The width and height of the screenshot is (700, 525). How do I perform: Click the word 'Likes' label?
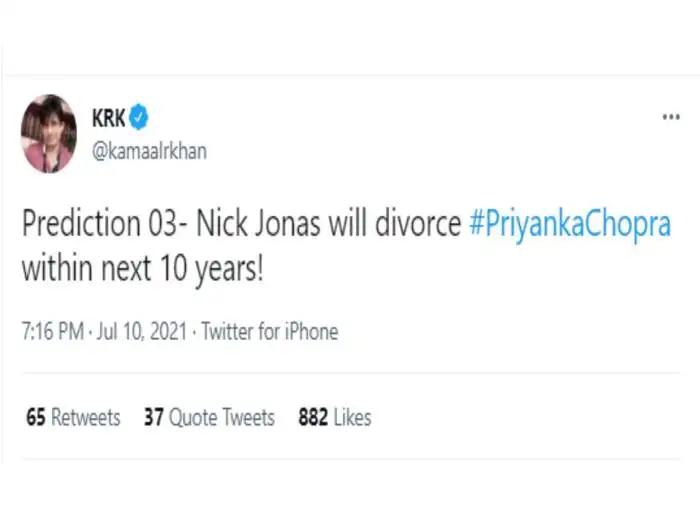353,417
